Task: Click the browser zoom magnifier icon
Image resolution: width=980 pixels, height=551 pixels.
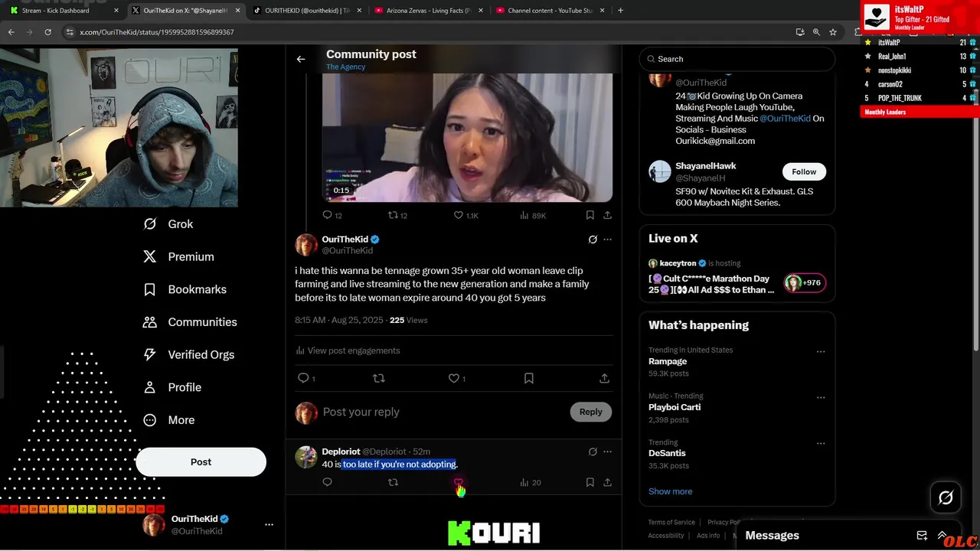Action: pyautogui.click(x=816, y=32)
